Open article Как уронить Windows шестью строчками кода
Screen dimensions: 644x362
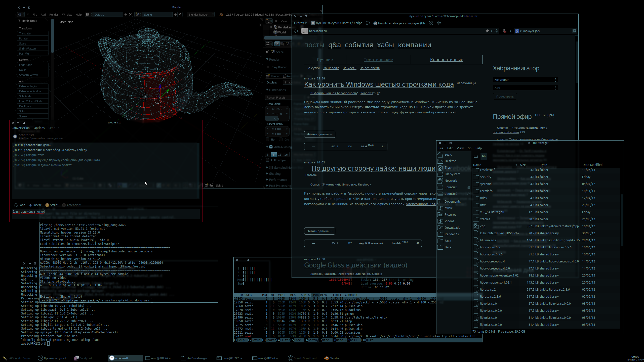pos(379,84)
